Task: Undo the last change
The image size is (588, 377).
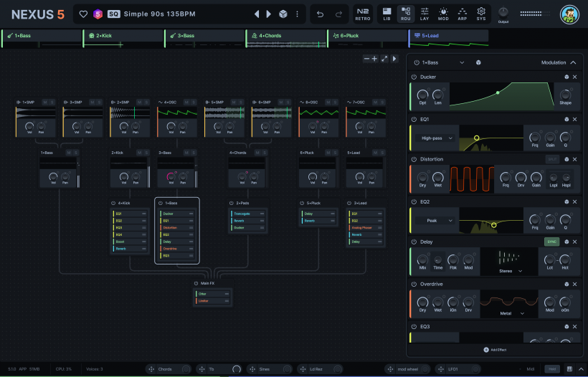Action: coord(320,14)
